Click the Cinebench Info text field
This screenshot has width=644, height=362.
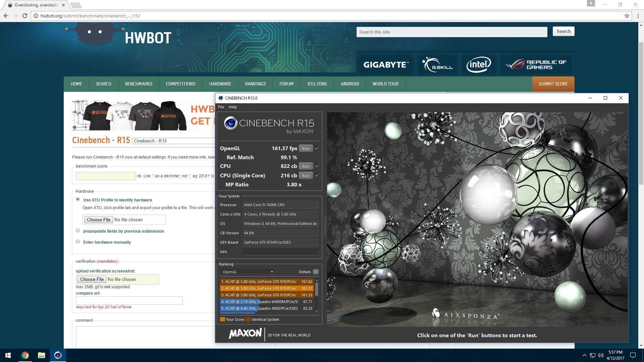pos(280,252)
